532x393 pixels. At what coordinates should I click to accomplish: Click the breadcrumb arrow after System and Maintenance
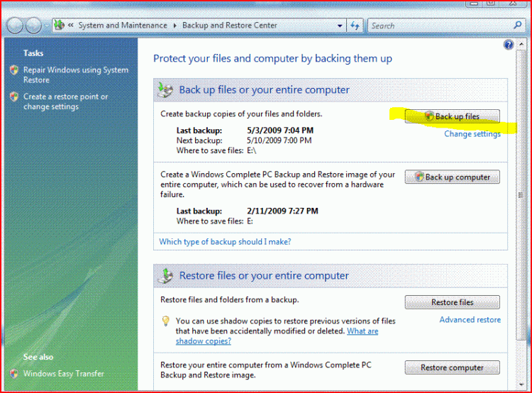tap(175, 26)
